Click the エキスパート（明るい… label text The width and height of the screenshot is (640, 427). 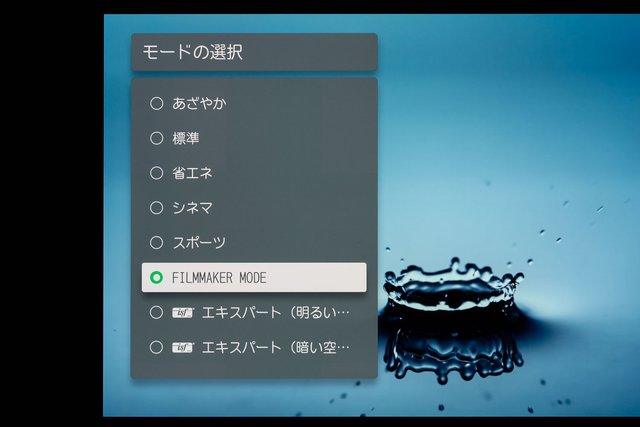click(276, 313)
